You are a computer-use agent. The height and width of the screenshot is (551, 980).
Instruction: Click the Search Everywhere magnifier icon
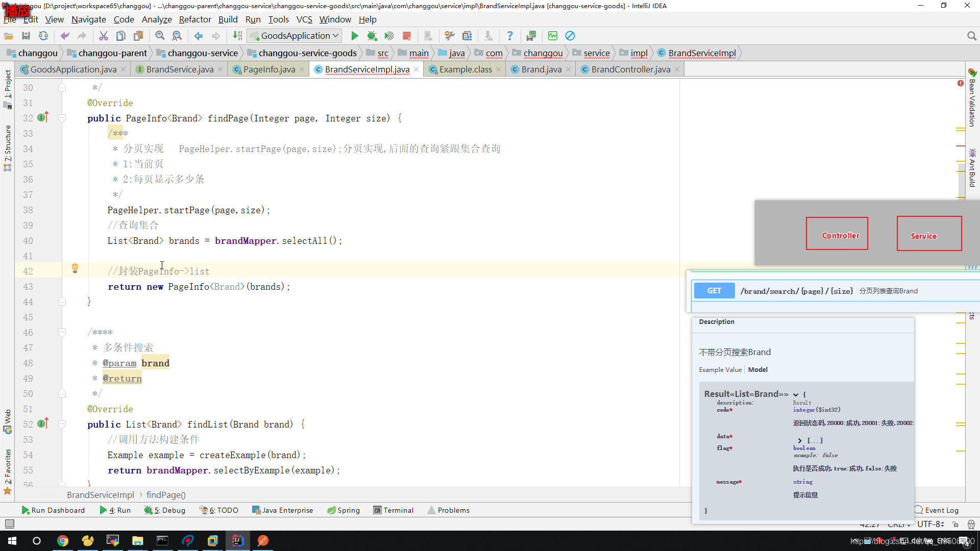coord(972,36)
